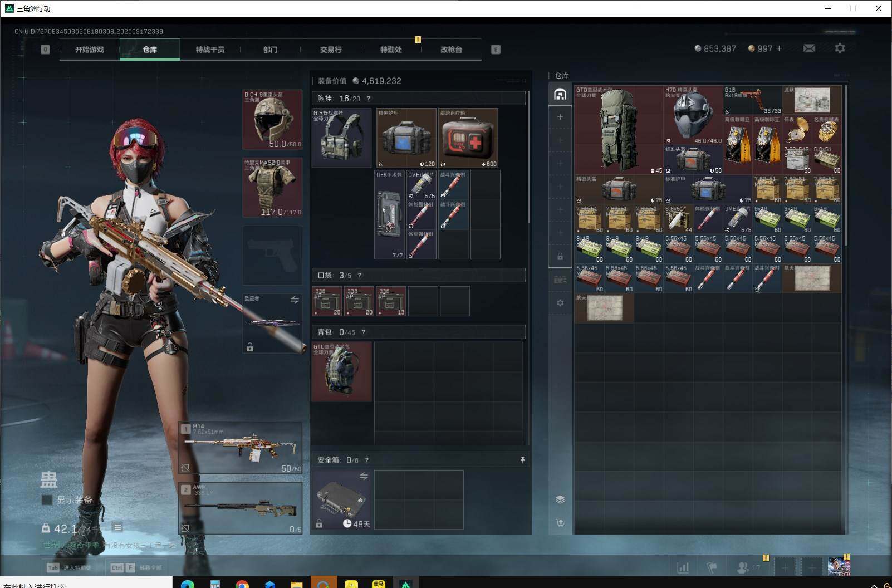Viewport: 892px width, 588px height.
Task: Select 精密护甲 repair kit in chest rig
Action: (406, 138)
